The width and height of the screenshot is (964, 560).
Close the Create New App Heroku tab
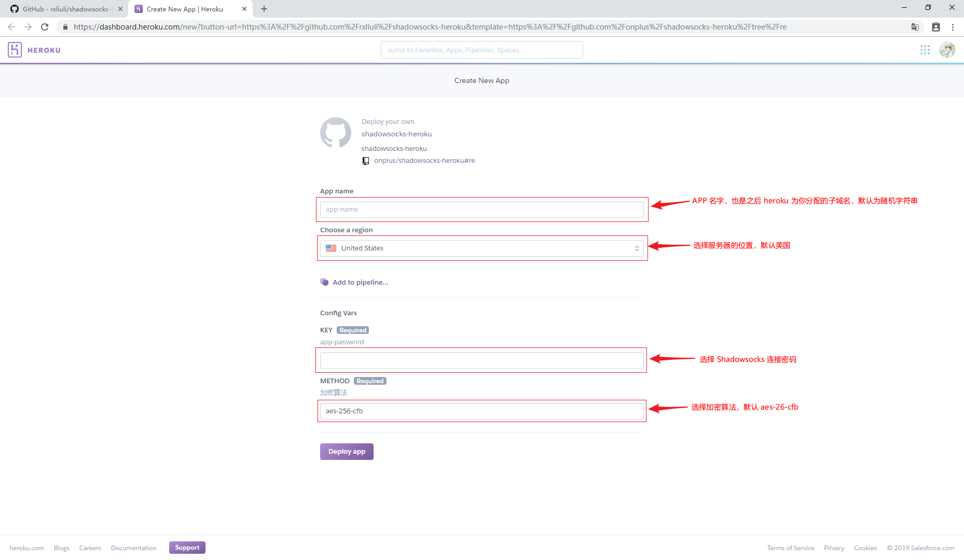point(244,9)
